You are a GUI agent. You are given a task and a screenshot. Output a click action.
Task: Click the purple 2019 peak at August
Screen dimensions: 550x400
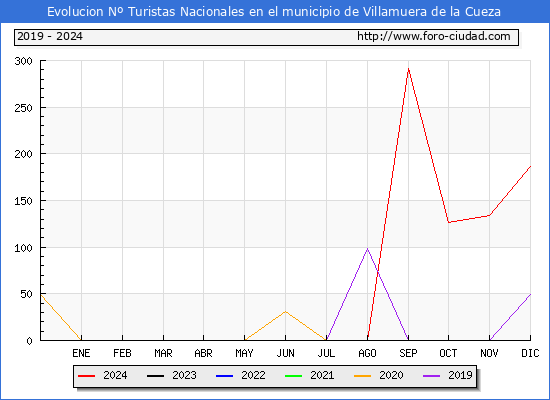click(368, 248)
